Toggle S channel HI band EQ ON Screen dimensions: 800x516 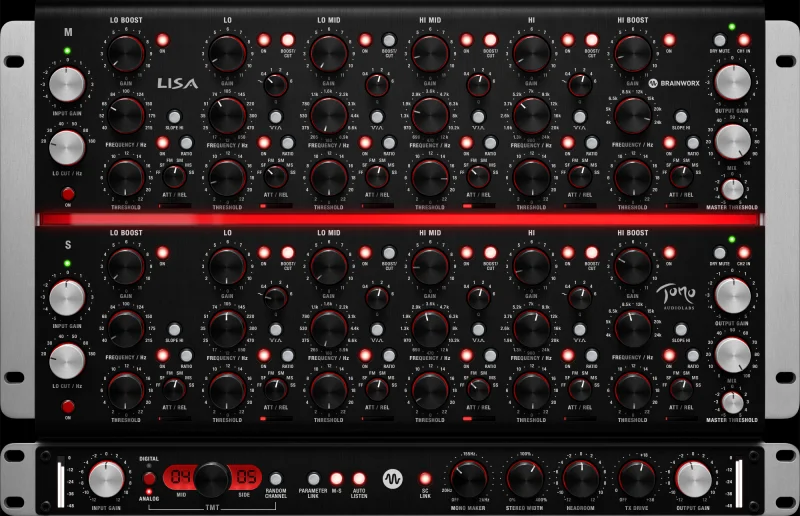click(567, 253)
